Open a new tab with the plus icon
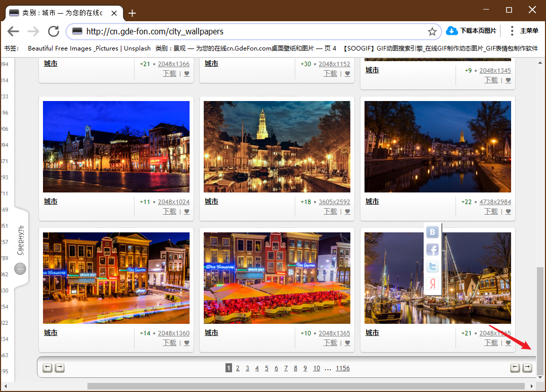 pyautogui.click(x=132, y=13)
